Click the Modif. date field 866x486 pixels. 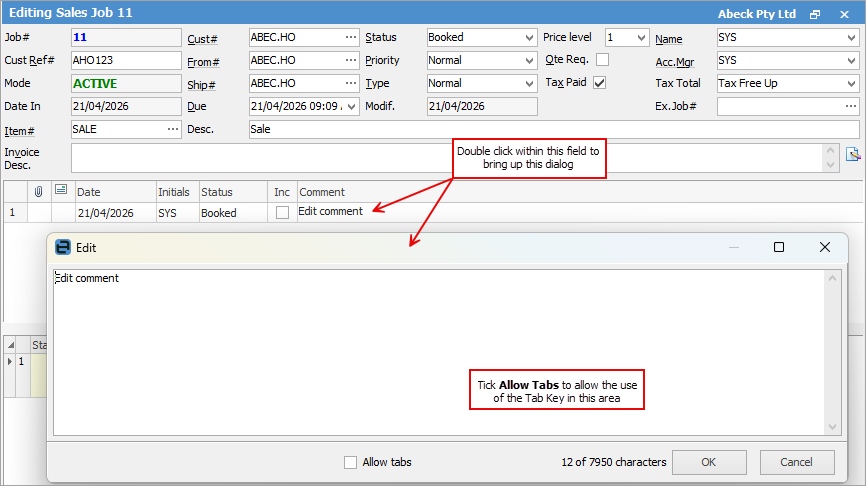tap(482, 106)
